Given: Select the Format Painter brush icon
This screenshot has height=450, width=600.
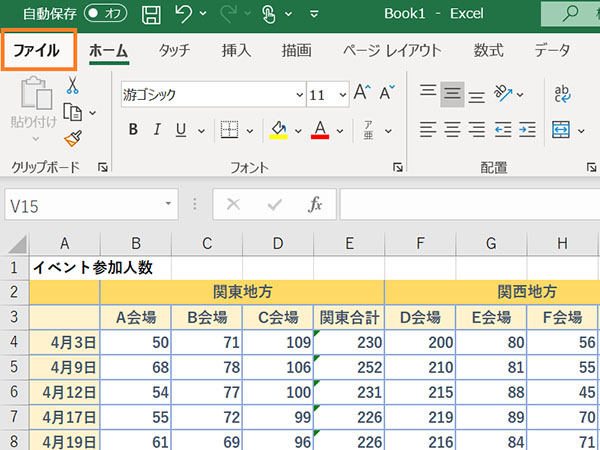Looking at the screenshot, I should 72,137.
